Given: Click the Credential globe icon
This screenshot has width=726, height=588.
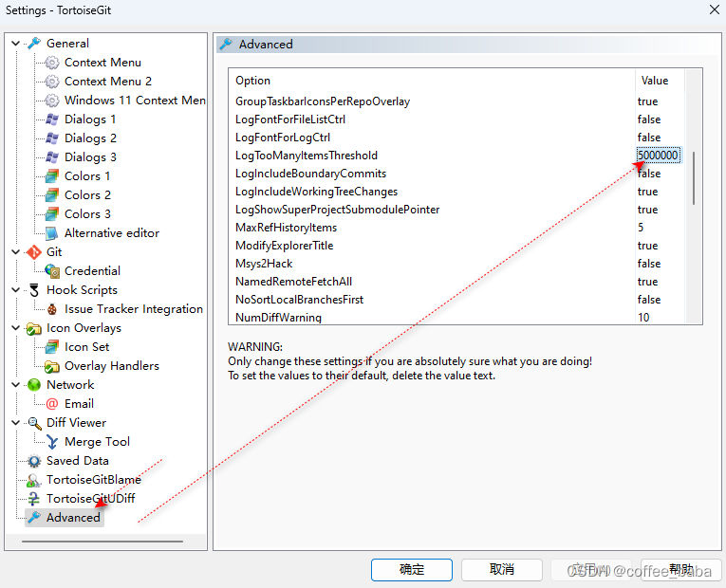Looking at the screenshot, I should [x=52, y=271].
